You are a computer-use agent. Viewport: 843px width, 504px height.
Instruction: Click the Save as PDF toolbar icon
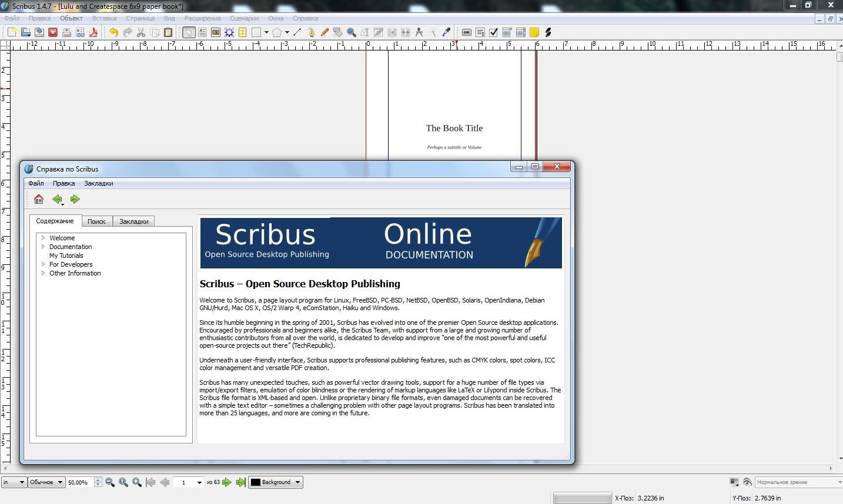coord(93,32)
